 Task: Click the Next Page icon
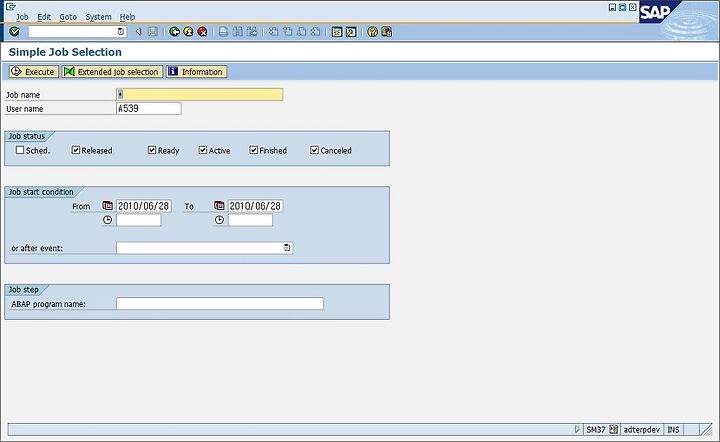(x=301, y=32)
